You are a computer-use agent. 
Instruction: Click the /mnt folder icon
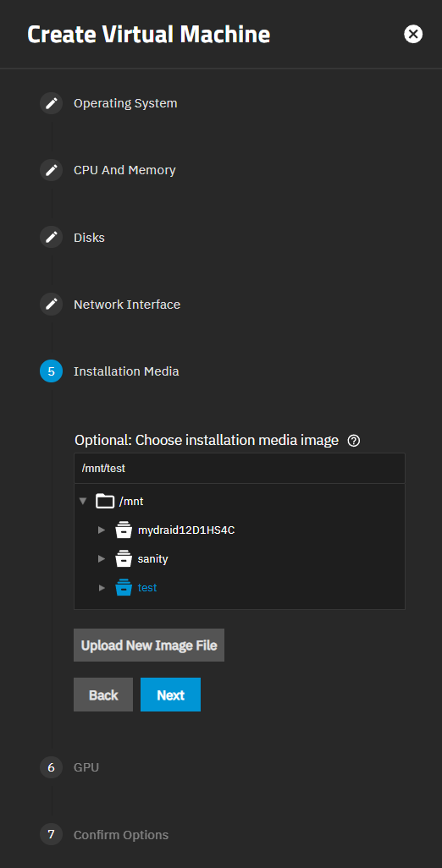tap(105, 502)
